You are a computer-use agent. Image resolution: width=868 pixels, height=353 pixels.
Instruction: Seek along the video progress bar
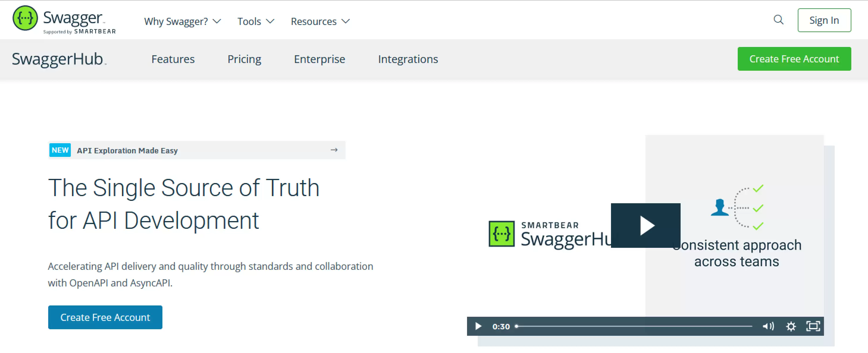634,326
